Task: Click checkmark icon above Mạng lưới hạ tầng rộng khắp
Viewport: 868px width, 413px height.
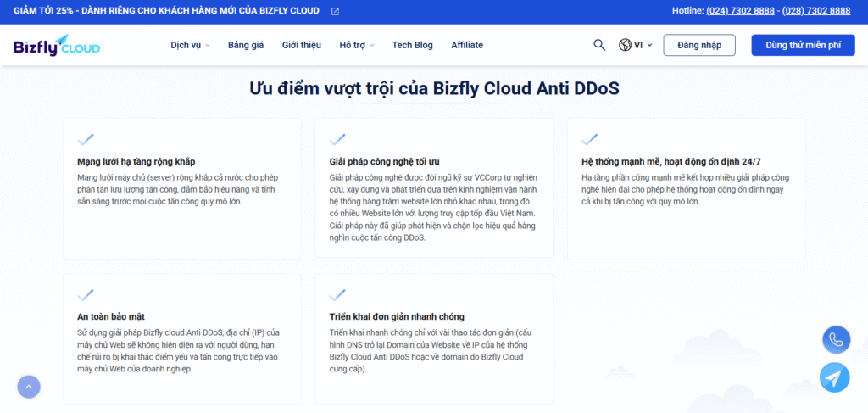Action: pyautogui.click(x=86, y=139)
